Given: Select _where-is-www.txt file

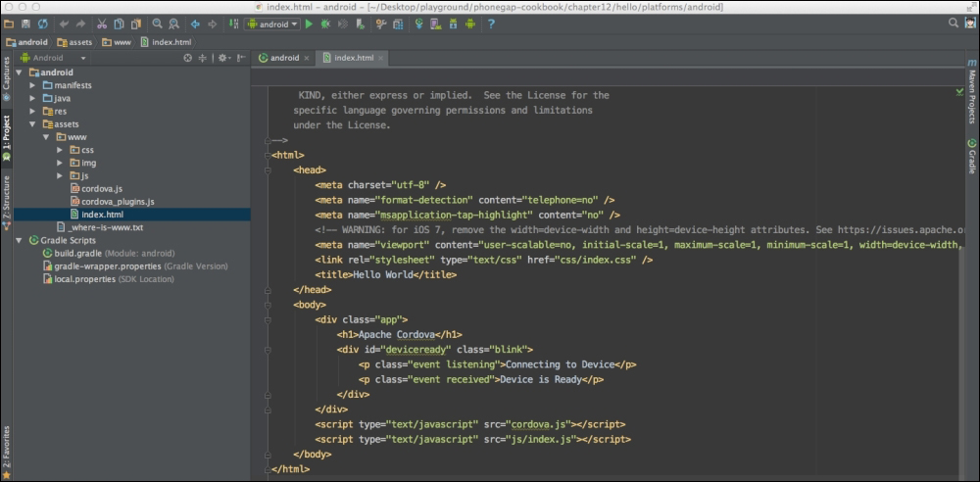Looking at the screenshot, I should (100, 227).
